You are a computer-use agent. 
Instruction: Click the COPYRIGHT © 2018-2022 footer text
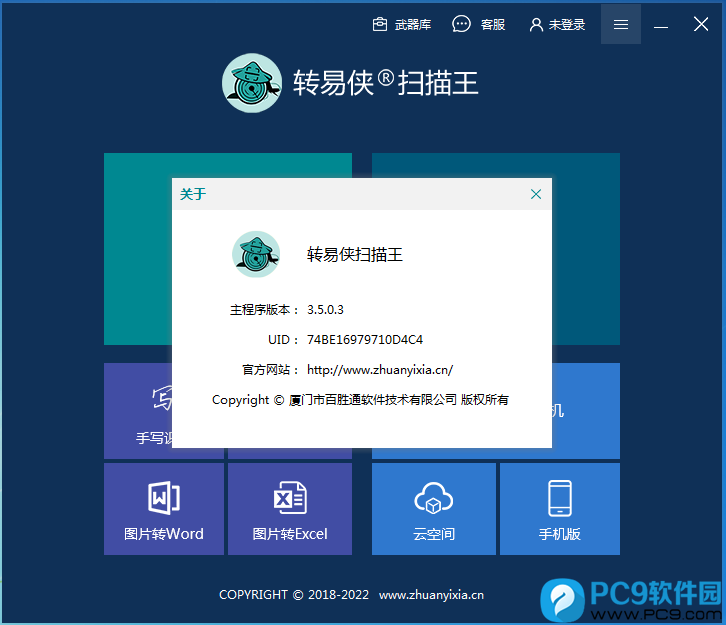pos(294,595)
